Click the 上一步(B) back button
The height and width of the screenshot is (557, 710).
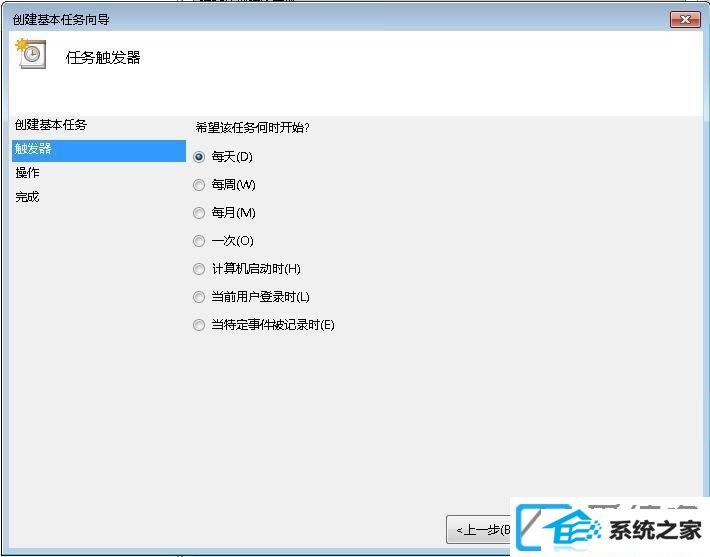point(479,529)
